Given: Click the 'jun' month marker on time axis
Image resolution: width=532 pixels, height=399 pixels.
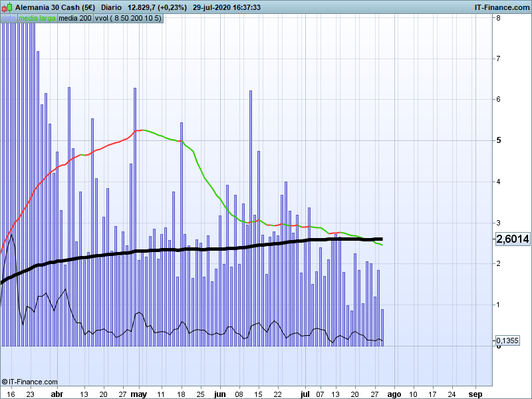Looking at the screenshot, I should (220, 394).
